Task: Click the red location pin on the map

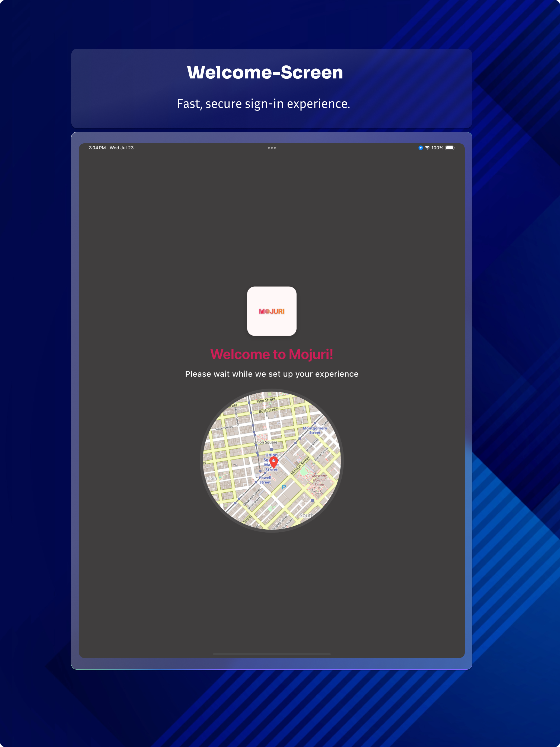Action: 274,462
